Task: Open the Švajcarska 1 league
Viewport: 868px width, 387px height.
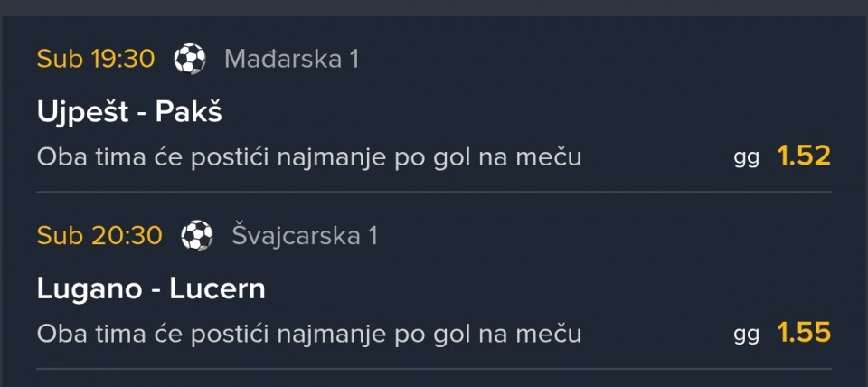Action: pyautogui.click(x=305, y=235)
